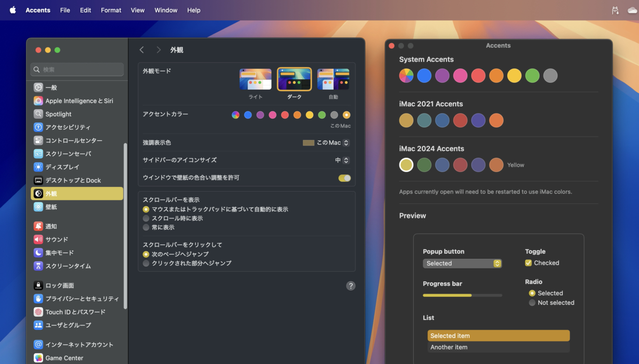
Task: Open プライバシーとセキュリティ sidebar icon
Action: click(x=38, y=299)
